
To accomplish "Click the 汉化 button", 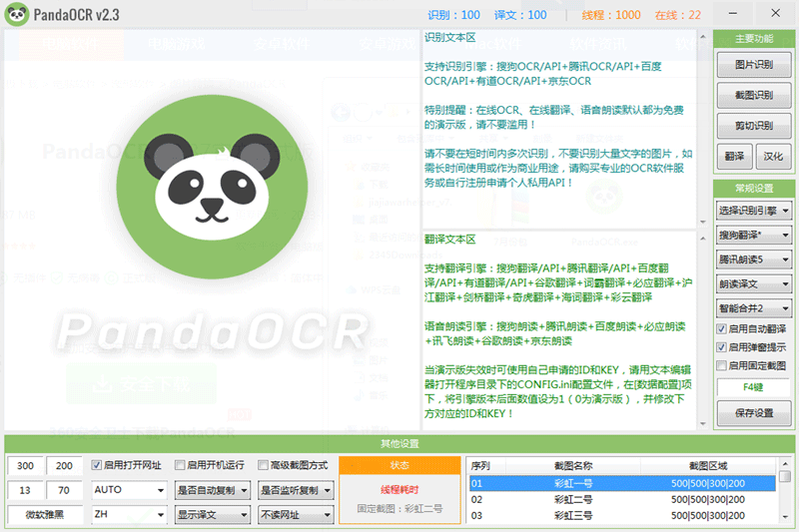I will pos(773,157).
